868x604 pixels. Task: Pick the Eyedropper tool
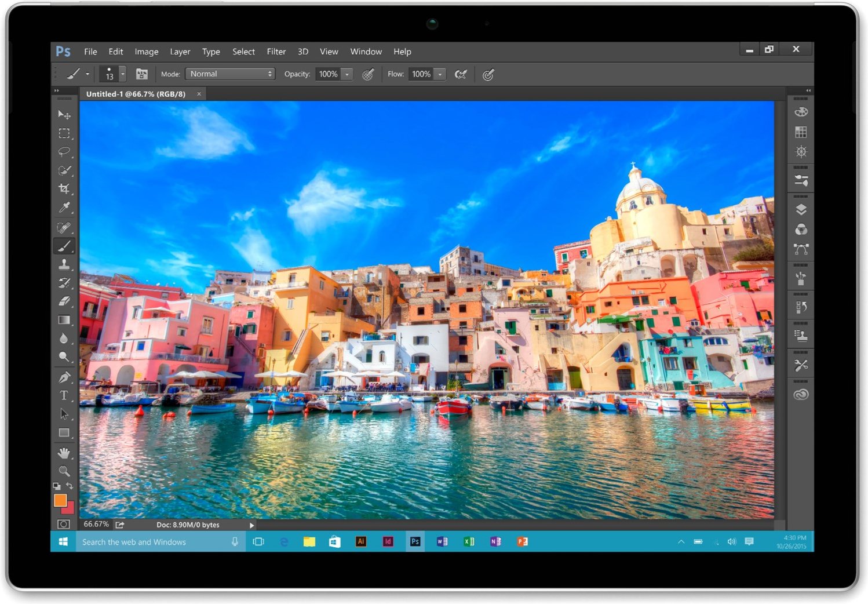[64, 207]
